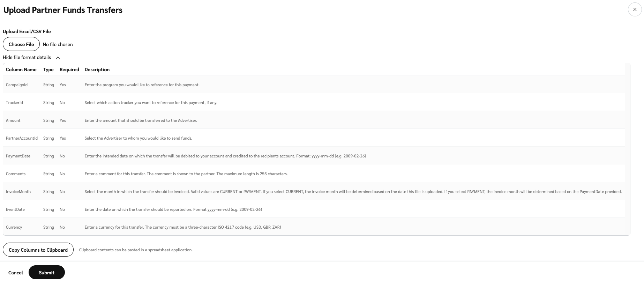
Task: Submit the partner funds transfer upload
Action: tap(46, 273)
